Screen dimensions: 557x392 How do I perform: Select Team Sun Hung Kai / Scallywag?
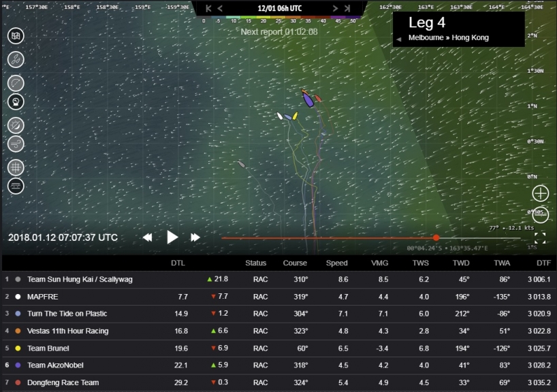pyautogui.click(x=80, y=279)
